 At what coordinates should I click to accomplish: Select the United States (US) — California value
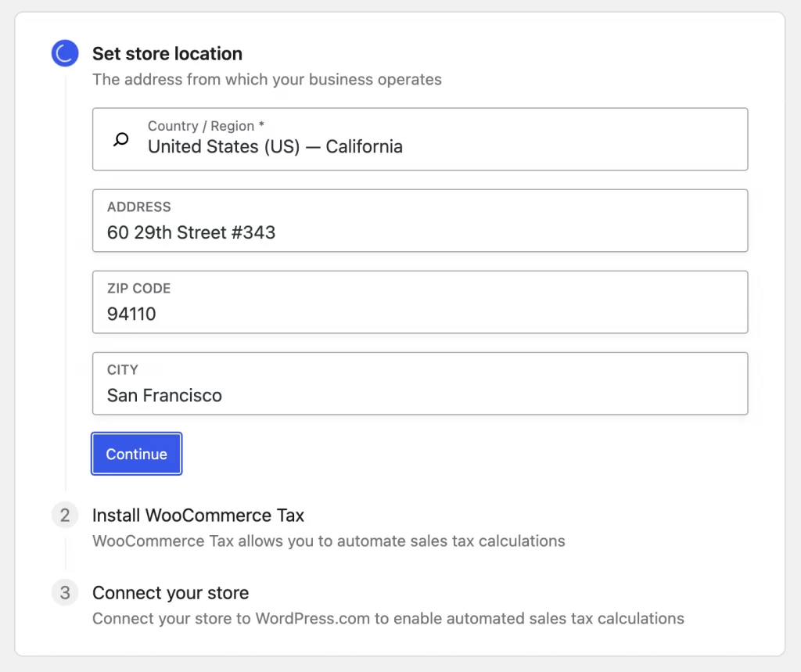[x=275, y=147]
